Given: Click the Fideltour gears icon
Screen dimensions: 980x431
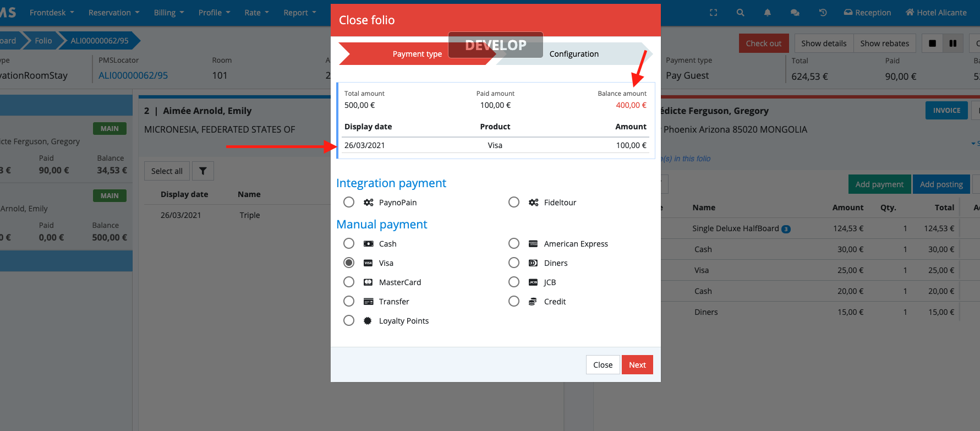Looking at the screenshot, I should pyautogui.click(x=533, y=203).
